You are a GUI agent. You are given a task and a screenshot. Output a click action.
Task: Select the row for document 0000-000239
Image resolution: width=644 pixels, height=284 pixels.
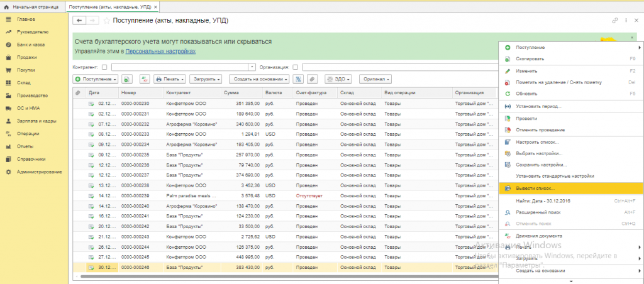coord(135,196)
